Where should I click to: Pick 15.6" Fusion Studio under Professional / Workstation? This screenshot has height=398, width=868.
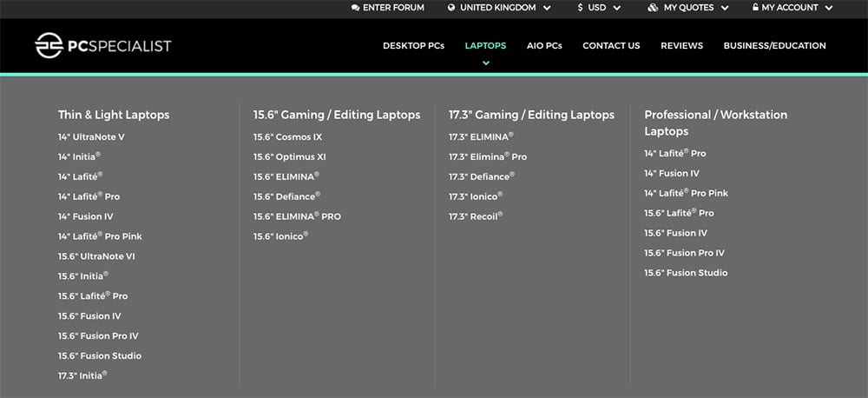coord(686,273)
